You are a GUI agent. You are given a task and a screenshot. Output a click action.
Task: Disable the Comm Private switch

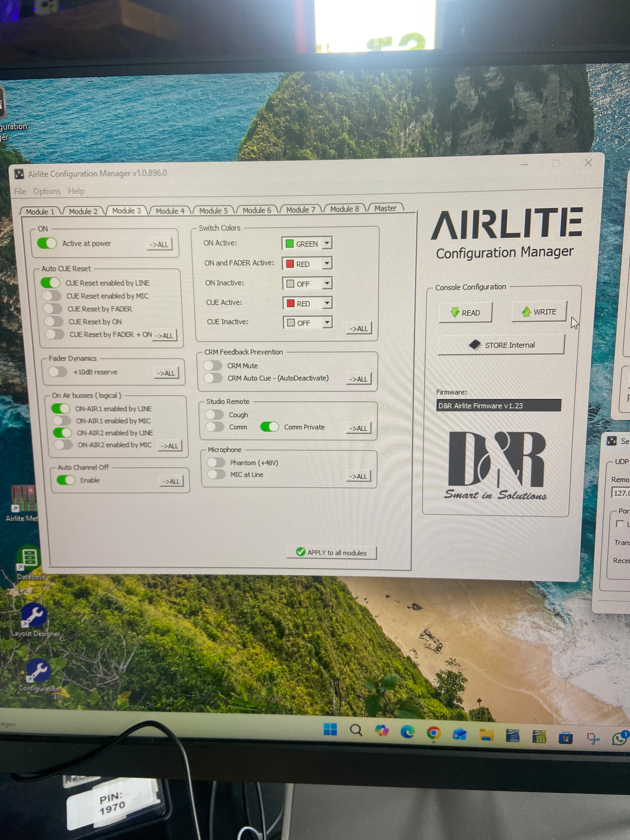pos(270,427)
